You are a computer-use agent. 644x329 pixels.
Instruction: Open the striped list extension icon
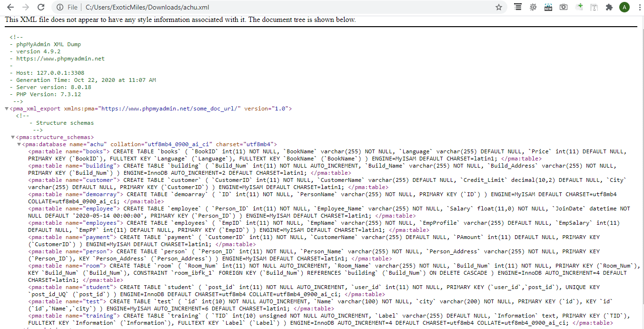(x=518, y=7)
